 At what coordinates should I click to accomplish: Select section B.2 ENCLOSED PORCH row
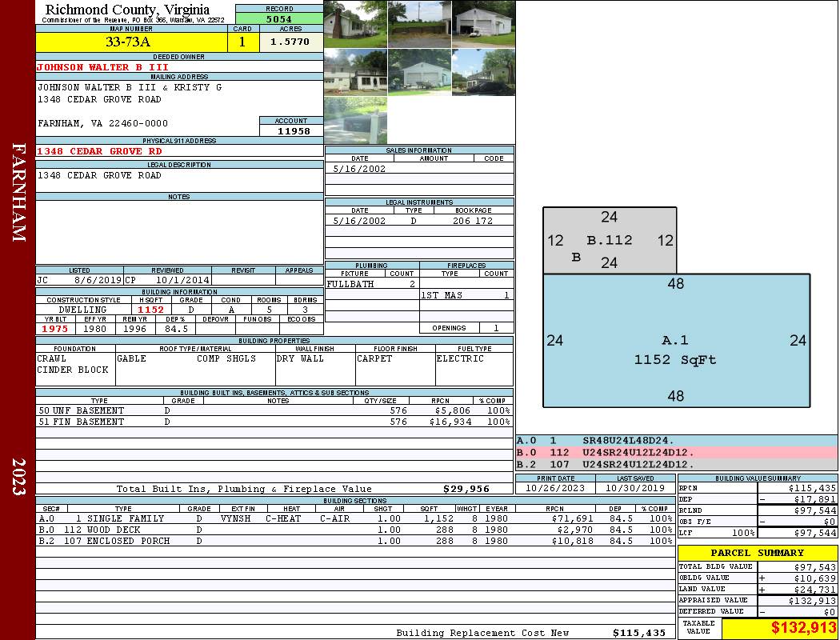355,541
